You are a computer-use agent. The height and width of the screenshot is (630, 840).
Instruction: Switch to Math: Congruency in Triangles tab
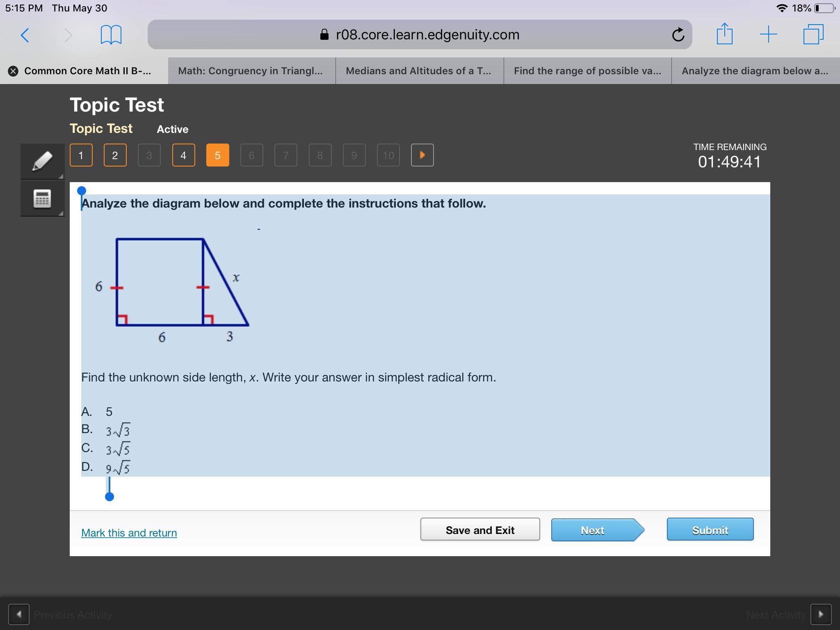click(251, 71)
